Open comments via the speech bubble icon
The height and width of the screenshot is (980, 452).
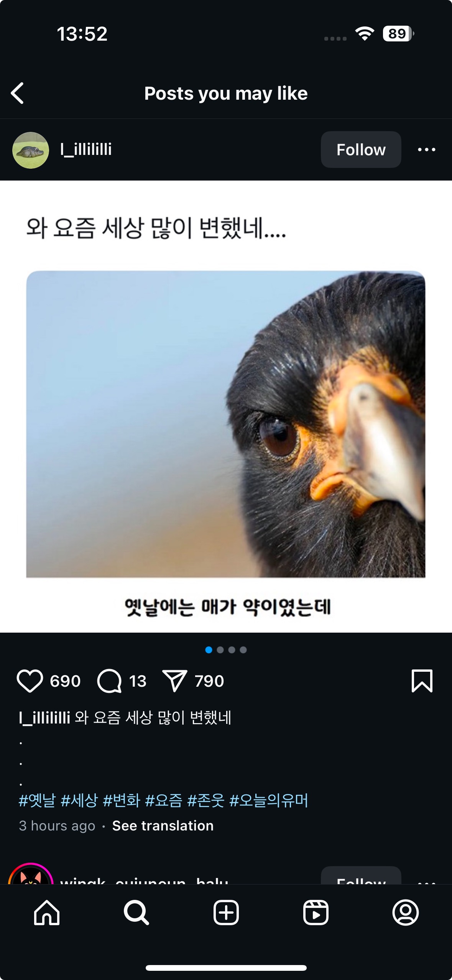click(110, 681)
